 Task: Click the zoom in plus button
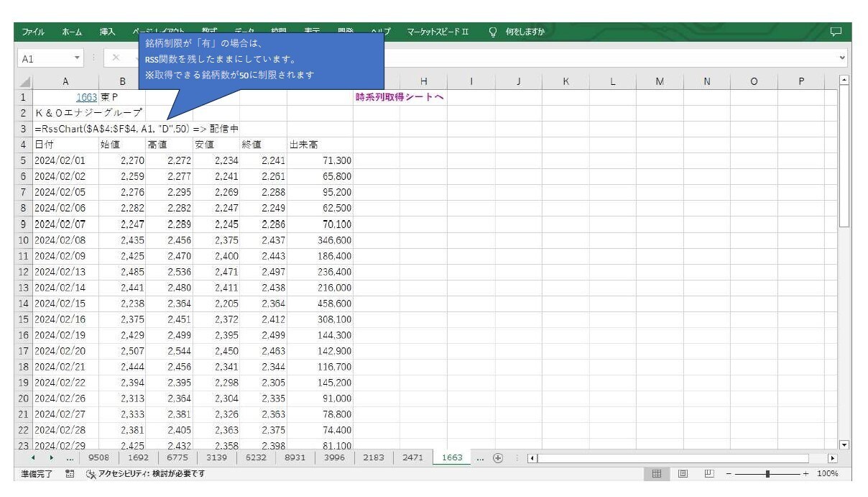805,474
